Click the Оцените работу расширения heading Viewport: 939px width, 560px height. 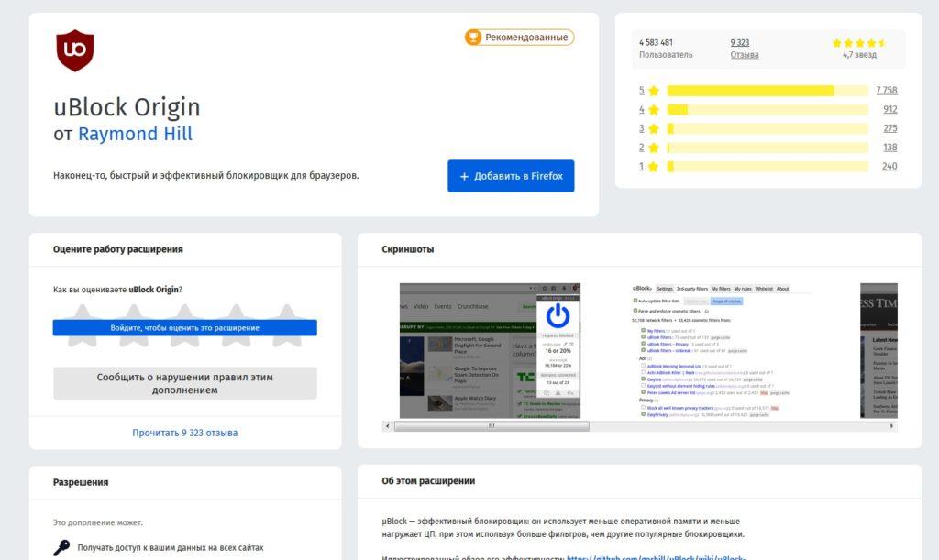118,249
